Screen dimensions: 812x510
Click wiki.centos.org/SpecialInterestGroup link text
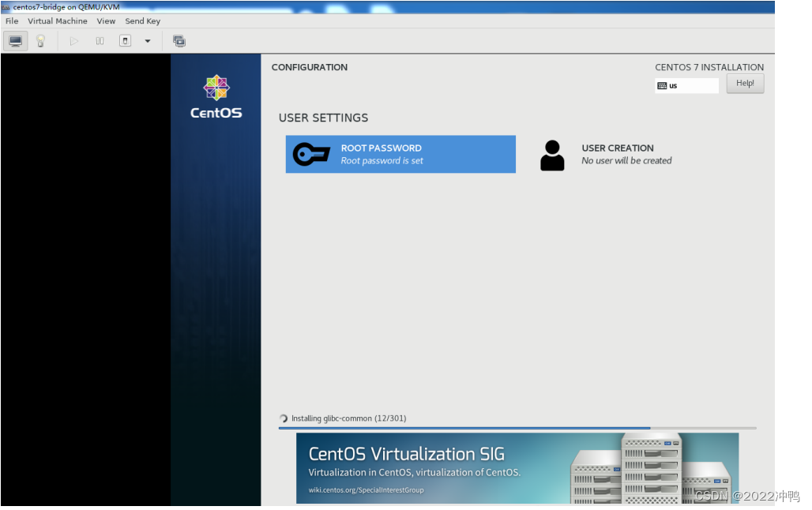pyautogui.click(x=367, y=489)
